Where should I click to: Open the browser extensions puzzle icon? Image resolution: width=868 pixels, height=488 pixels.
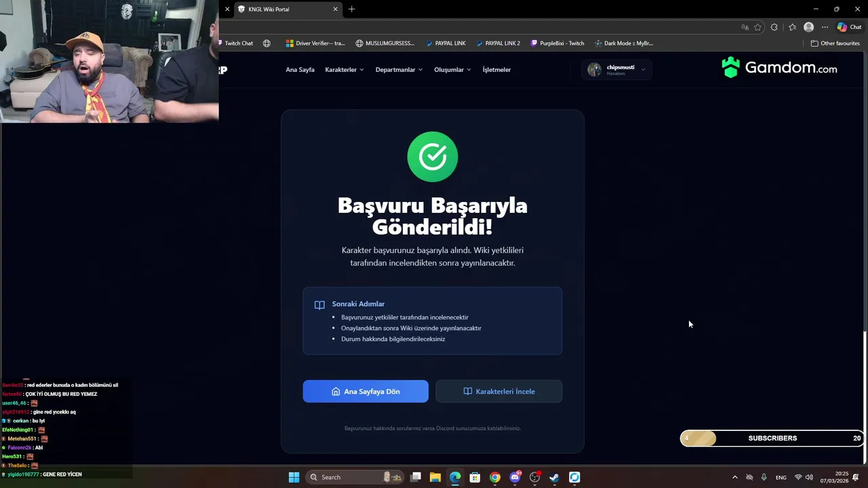tap(774, 27)
